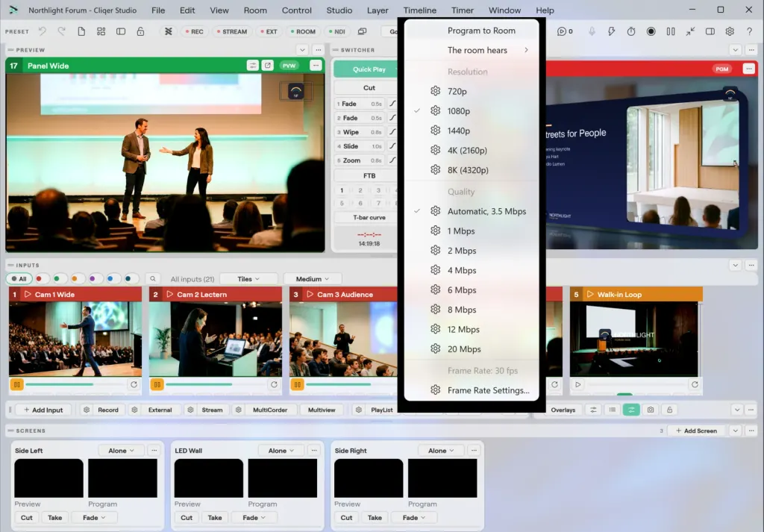Image resolution: width=764 pixels, height=532 pixels.
Task: Open Panel Wide adjustments sliders icon
Action: click(252, 65)
